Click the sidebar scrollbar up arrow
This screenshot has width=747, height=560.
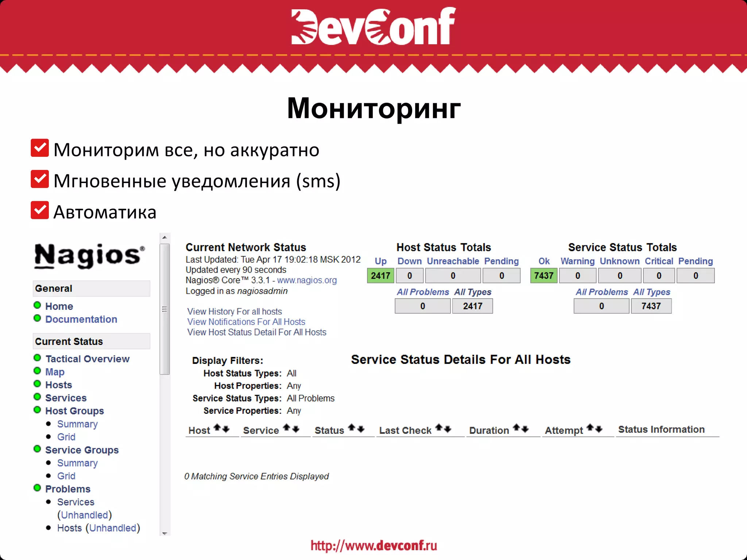click(165, 237)
